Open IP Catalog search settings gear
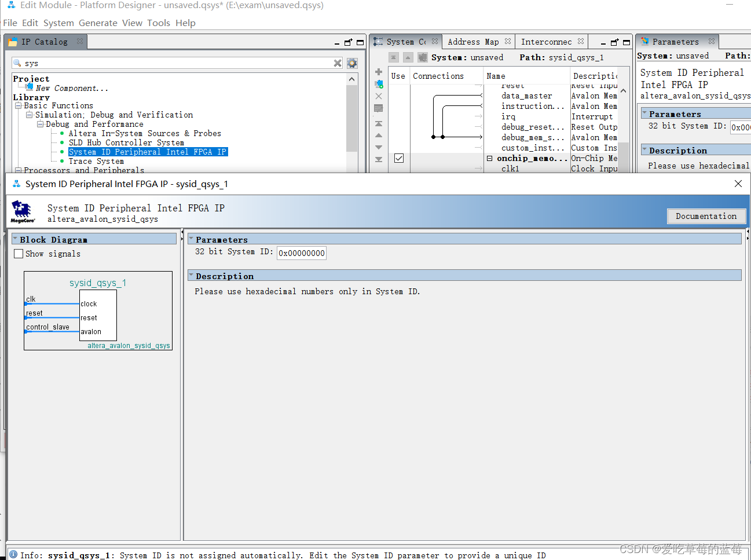Screen dimensions: 751x560 (x=352, y=63)
